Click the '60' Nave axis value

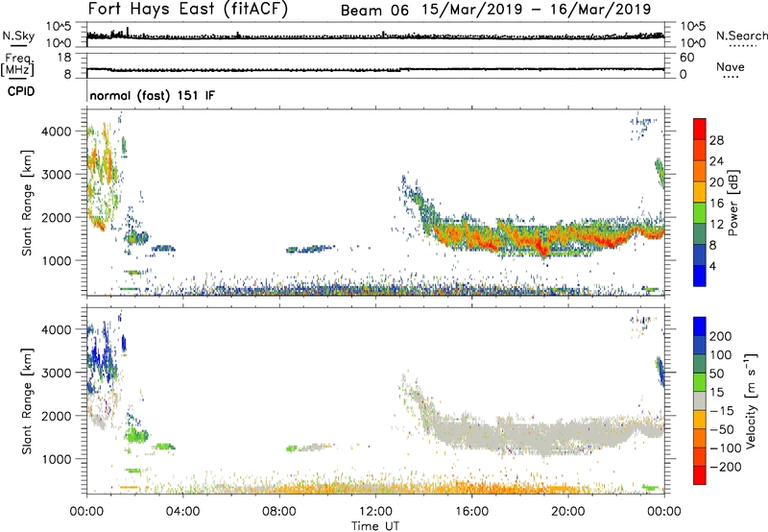point(686,58)
